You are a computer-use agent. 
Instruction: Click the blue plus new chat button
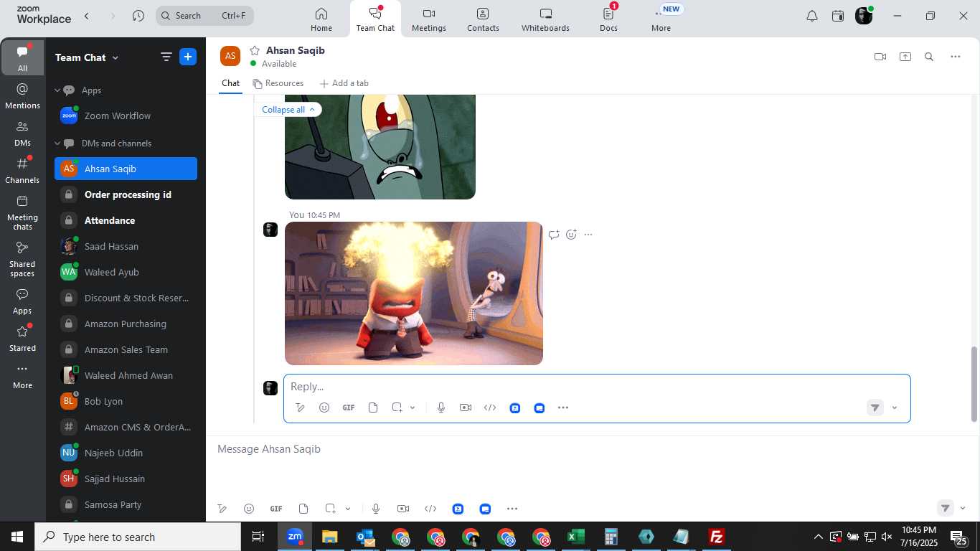pos(188,57)
